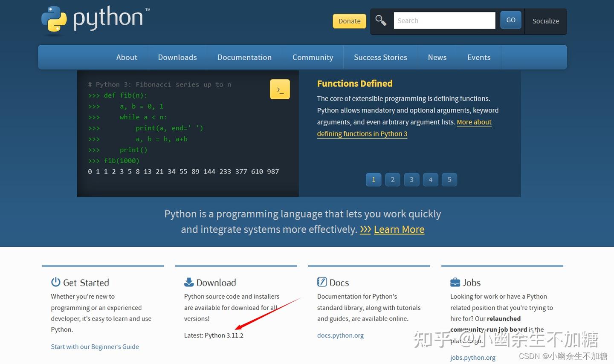The height and width of the screenshot is (364, 614).
Task: Open the jobs.python.org link
Action: pyautogui.click(x=473, y=357)
